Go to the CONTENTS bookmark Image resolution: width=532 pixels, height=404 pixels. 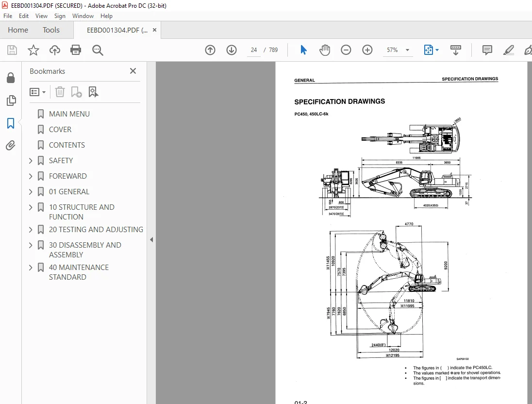click(67, 145)
